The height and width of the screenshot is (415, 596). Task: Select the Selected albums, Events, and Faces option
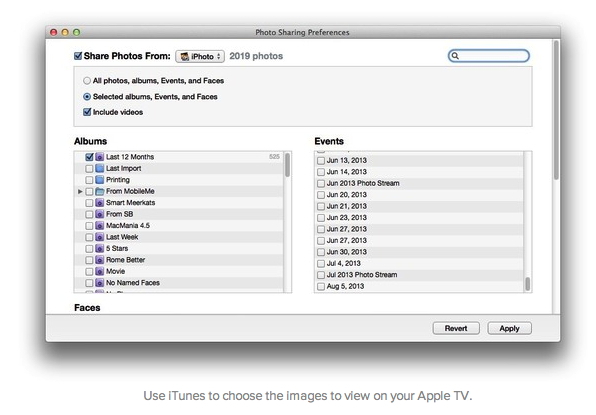[87, 97]
